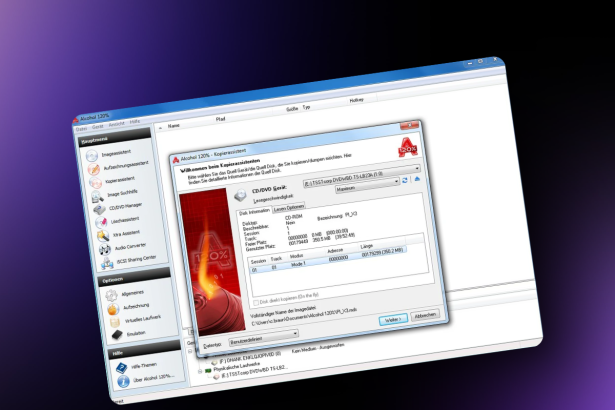Sort the image list by Größe column
Viewport: 615px width, 410px height.
292,109
